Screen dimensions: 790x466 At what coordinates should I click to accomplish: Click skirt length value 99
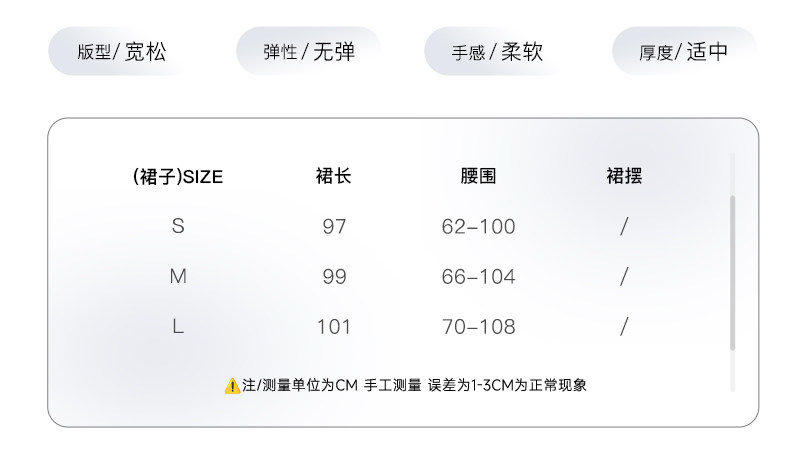pos(334,277)
